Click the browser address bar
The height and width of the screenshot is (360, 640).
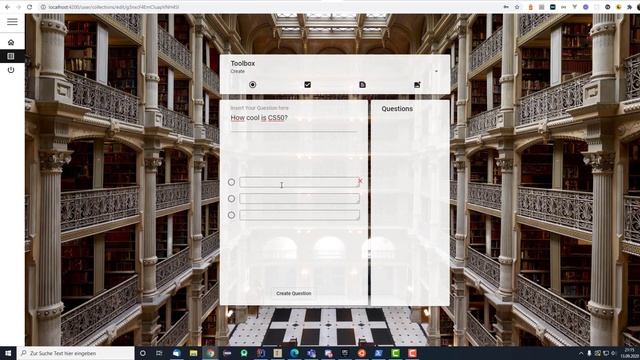coord(269,7)
